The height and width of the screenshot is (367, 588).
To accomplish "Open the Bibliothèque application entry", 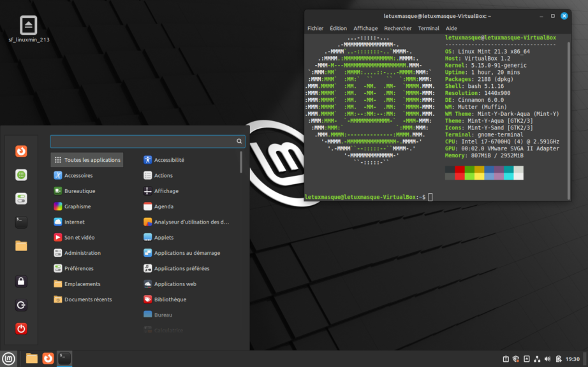I will pos(170,299).
